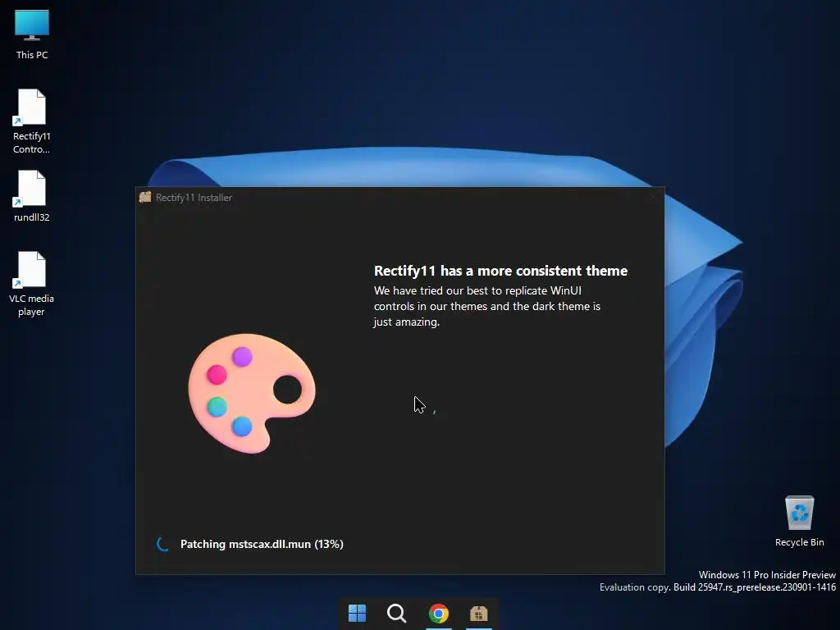
Task: Click the 'Windows 11 Pro Insider Preview' watermark line
Action: pos(767,575)
